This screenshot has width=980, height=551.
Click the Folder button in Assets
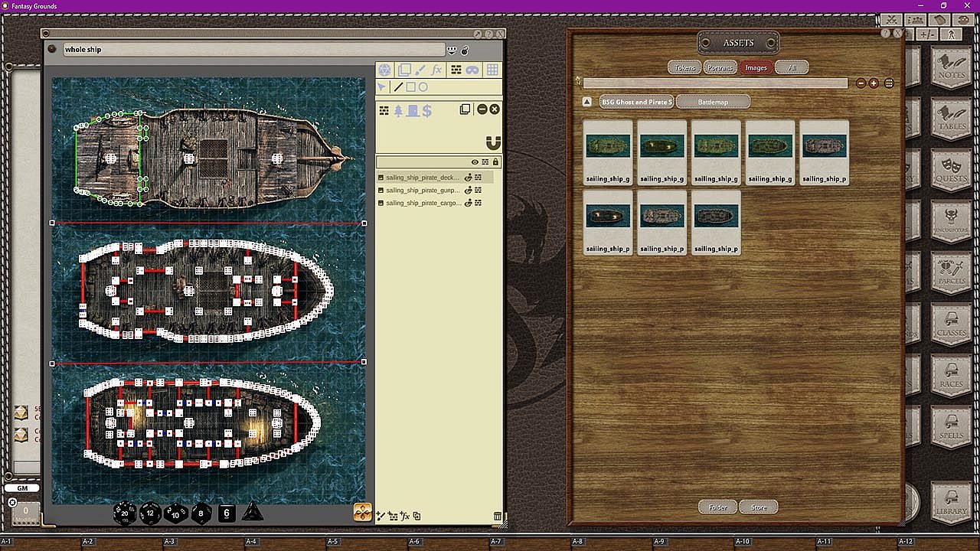(x=717, y=507)
